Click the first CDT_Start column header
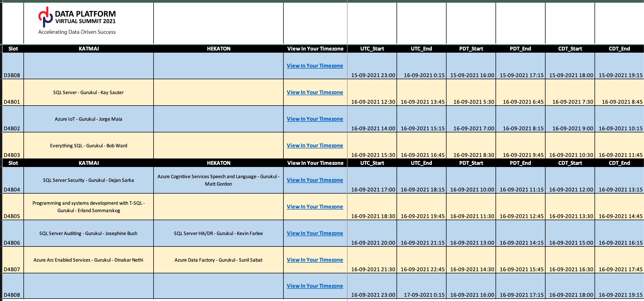 (x=570, y=49)
